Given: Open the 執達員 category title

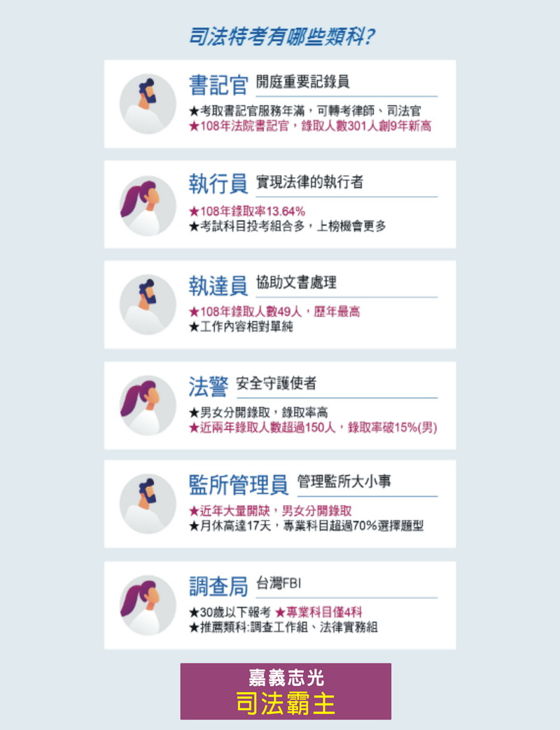Looking at the screenshot, I should (x=218, y=285).
